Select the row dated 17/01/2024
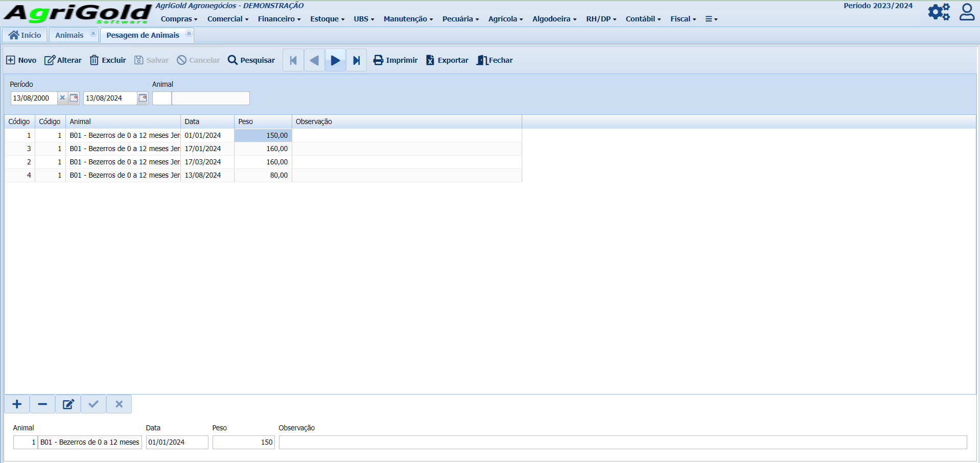 pos(263,149)
